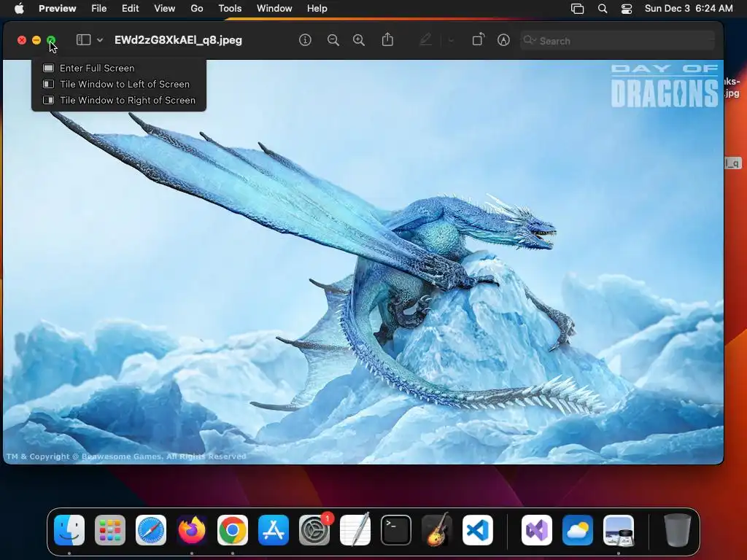Expand the Highlight color dropdown arrow
The height and width of the screenshot is (560, 747).
point(451,41)
